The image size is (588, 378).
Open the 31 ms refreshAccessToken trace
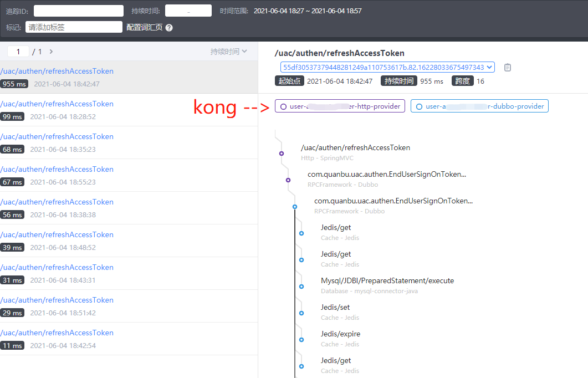tap(129, 273)
